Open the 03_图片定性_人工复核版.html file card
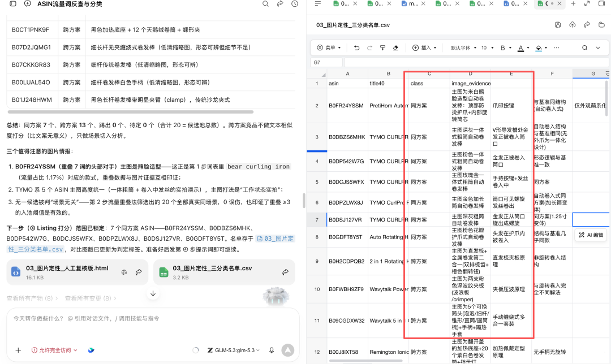The width and height of the screenshot is (611, 364). tap(77, 272)
